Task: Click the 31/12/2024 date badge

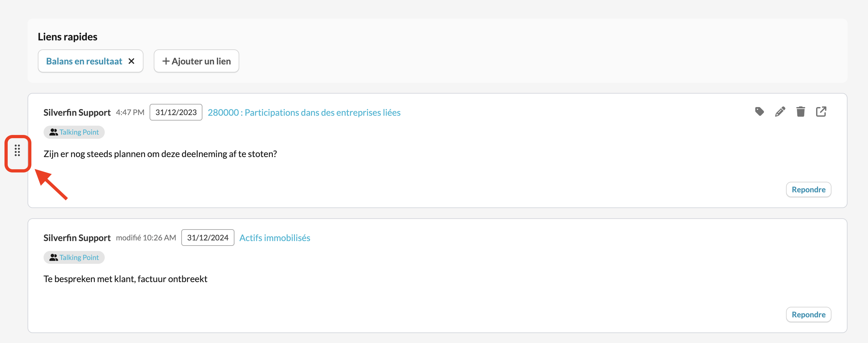Action: pyautogui.click(x=208, y=238)
